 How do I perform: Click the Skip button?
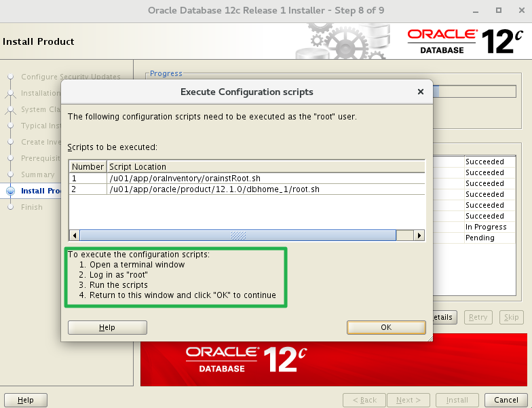point(512,318)
